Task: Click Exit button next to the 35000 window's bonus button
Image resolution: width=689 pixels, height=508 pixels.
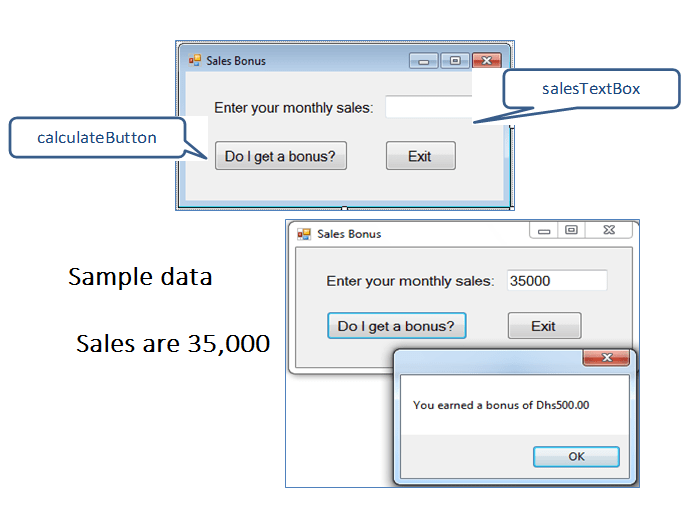Action: (x=543, y=326)
